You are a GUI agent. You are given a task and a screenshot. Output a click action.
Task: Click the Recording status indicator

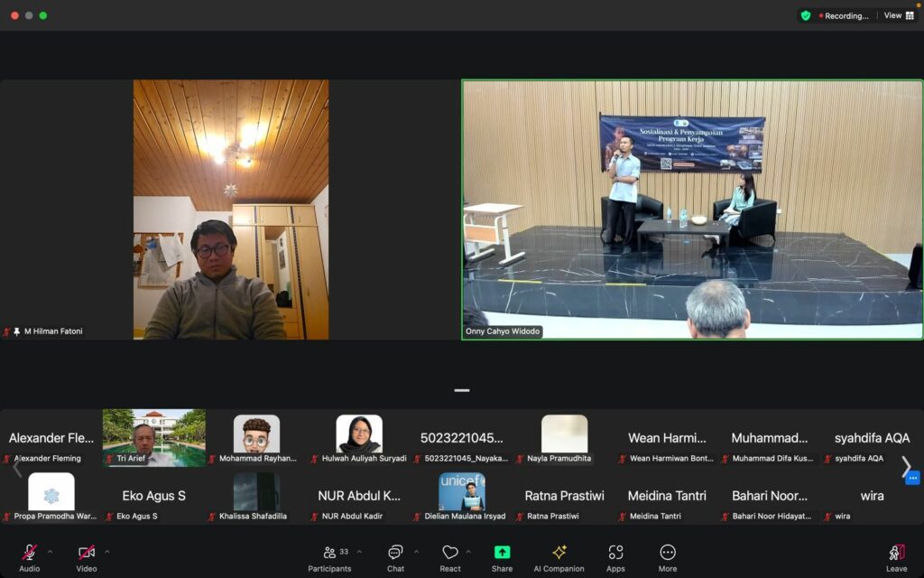[845, 15]
